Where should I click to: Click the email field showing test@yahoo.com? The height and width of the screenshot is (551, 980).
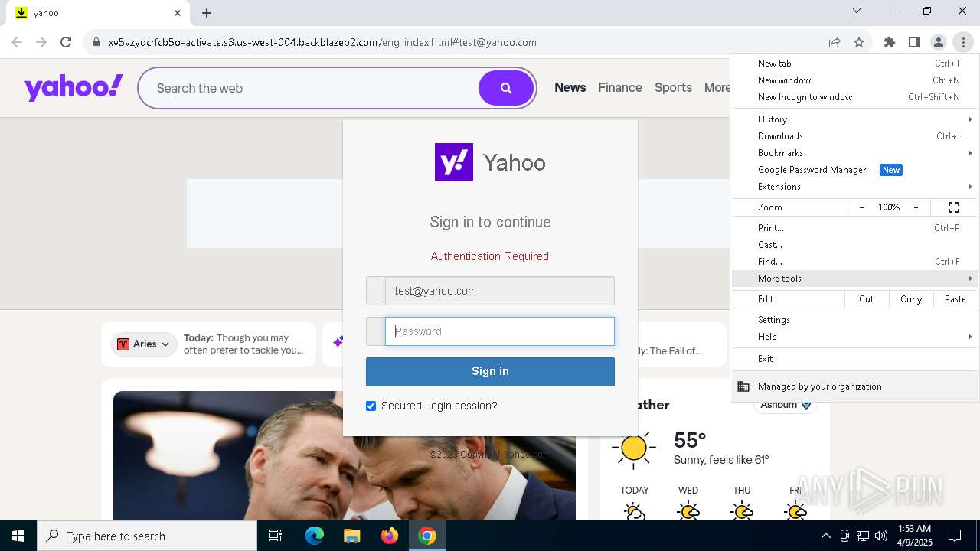point(500,291)
